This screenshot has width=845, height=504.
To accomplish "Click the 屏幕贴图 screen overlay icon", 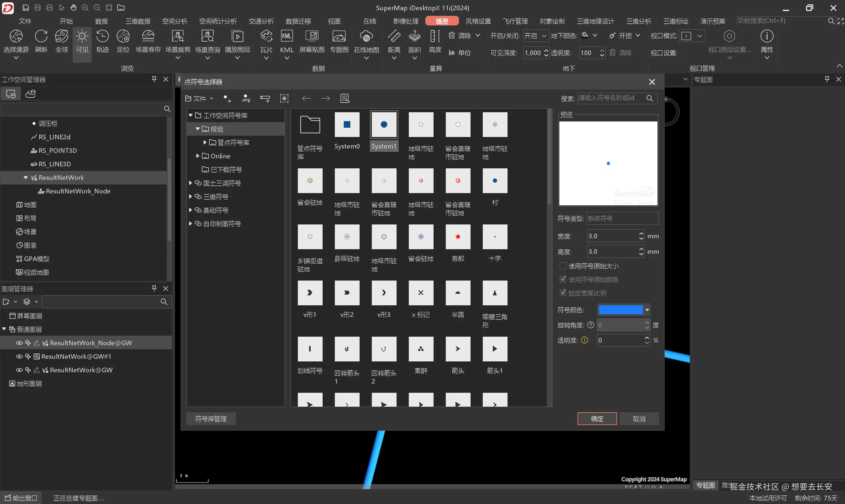I will click(312, 36).
